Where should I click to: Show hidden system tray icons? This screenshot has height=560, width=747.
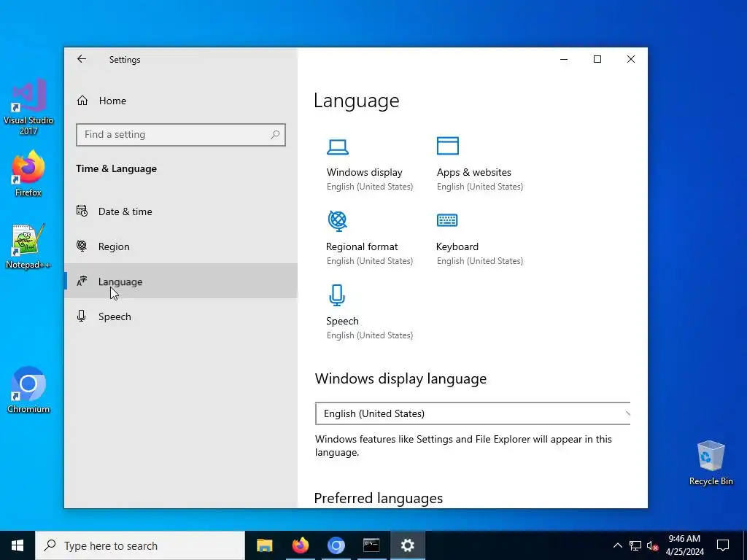click(617, 545)
